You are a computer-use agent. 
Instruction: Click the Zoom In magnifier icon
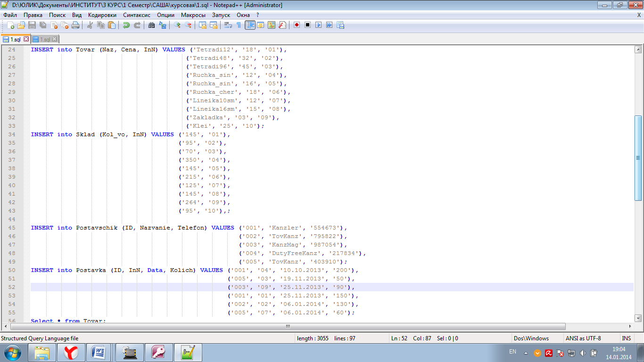177,25
